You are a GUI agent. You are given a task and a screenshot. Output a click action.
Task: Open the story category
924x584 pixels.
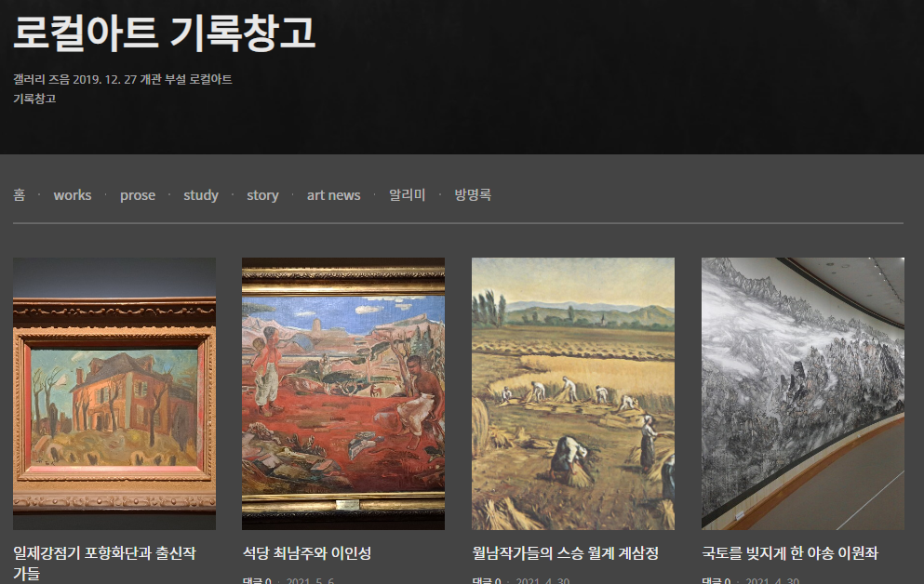[262, 195]
